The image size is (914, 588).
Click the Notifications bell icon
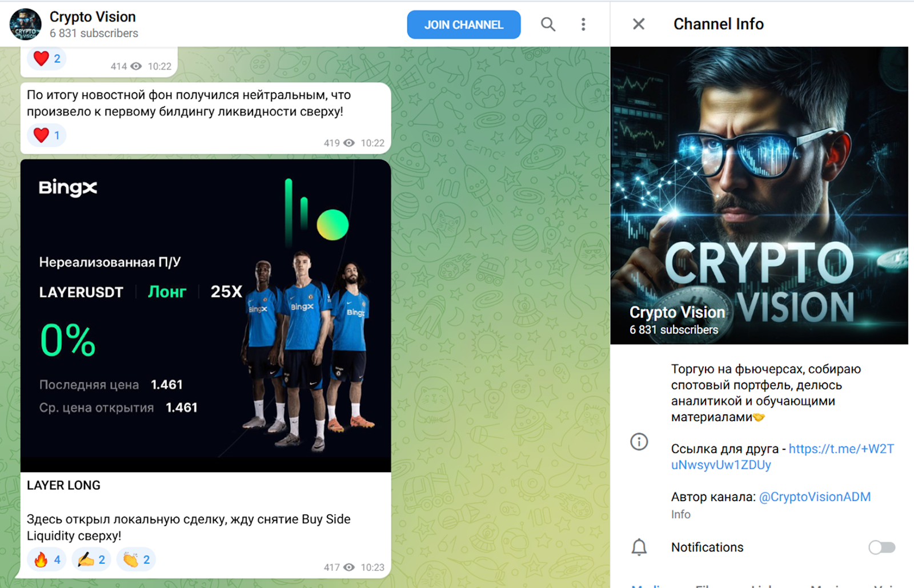[x=639, y=547]
